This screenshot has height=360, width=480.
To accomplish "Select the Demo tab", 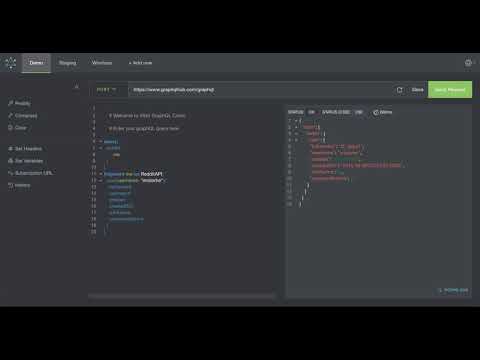I will click(36, 63).
